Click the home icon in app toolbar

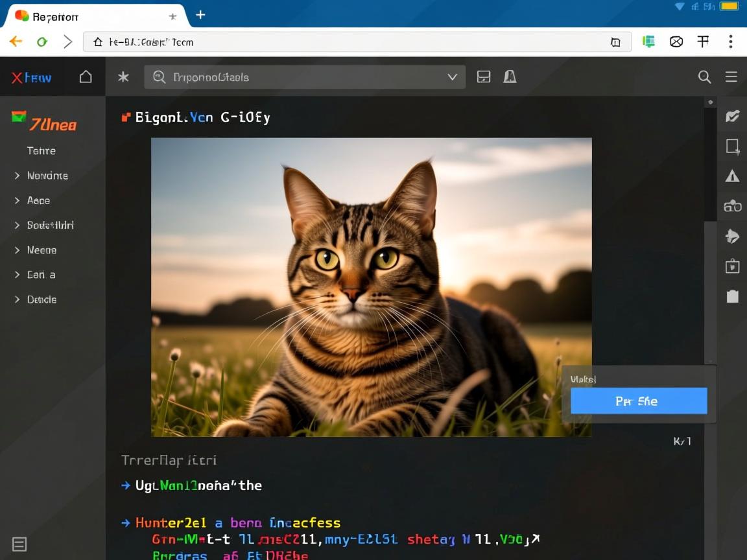click(x=86, y=77)
